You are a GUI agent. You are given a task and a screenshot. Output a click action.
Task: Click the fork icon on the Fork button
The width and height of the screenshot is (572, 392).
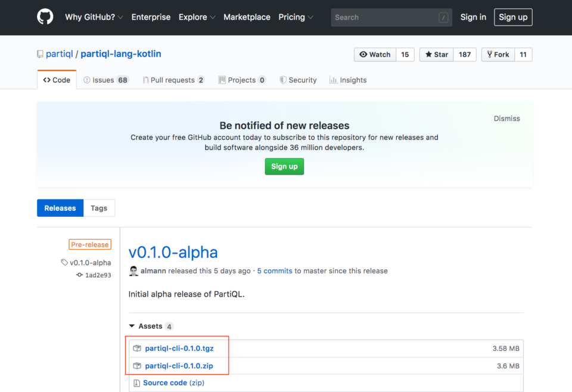pyautogui.click(x=489, y=54)
